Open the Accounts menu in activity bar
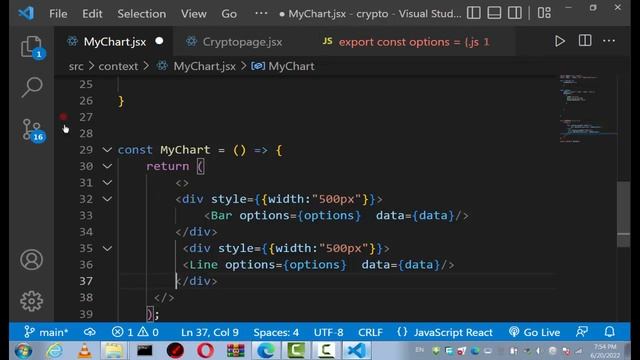This screenshot has height=360, width=640. (x=31, y=260)
